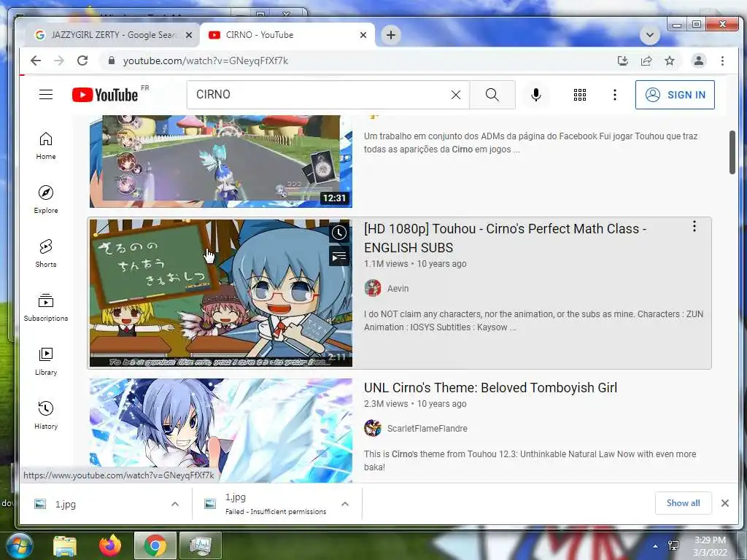
Task: Open Cirno's Perfect Math Class video title
Action: (505, 238)
